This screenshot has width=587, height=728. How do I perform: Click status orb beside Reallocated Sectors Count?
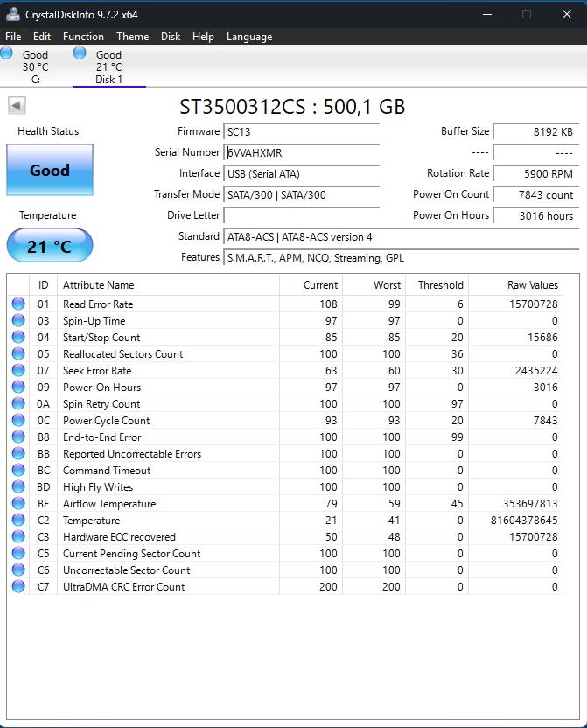click(18, 353)
